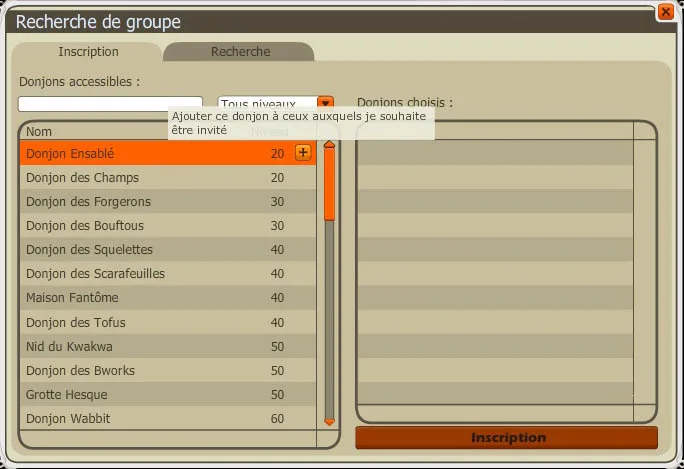Click the orange Inscription button
The width and height of the screenshot is (684, 469).
click(506, 438)
